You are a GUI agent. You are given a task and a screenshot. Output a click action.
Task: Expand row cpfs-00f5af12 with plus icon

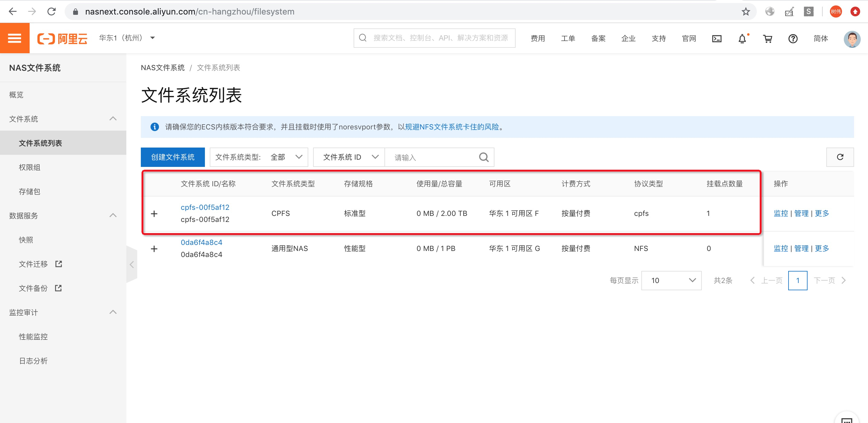click(x=154, y=213)
